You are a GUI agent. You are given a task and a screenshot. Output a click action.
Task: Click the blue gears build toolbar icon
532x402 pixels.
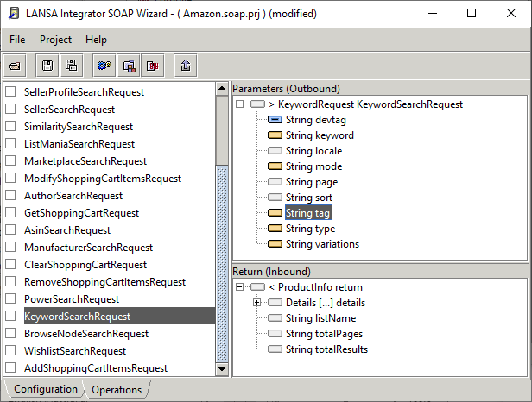tap(104, 66)
